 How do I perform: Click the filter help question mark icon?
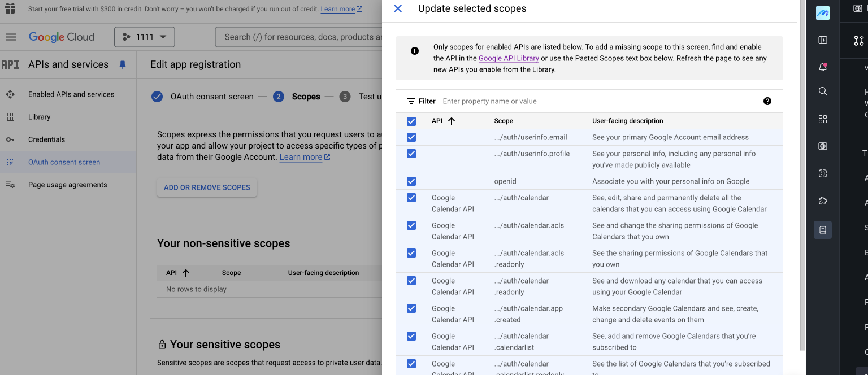(767, 101)
